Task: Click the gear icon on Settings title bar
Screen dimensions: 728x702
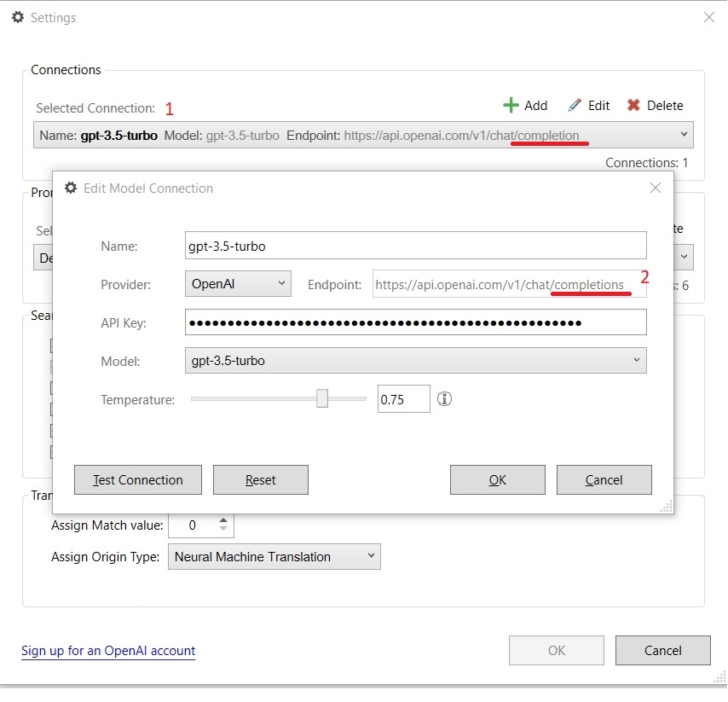Action: pyautogui.click(x=18, y=16)
